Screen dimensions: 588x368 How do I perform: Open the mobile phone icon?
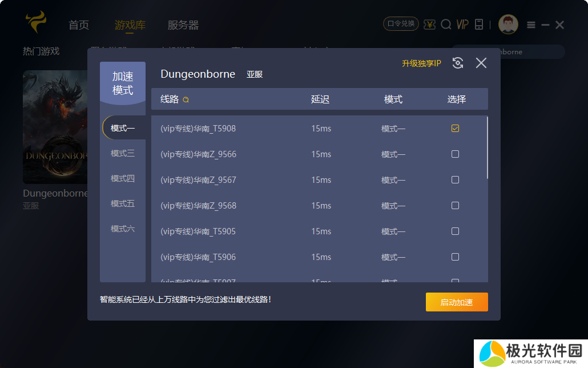479,25
